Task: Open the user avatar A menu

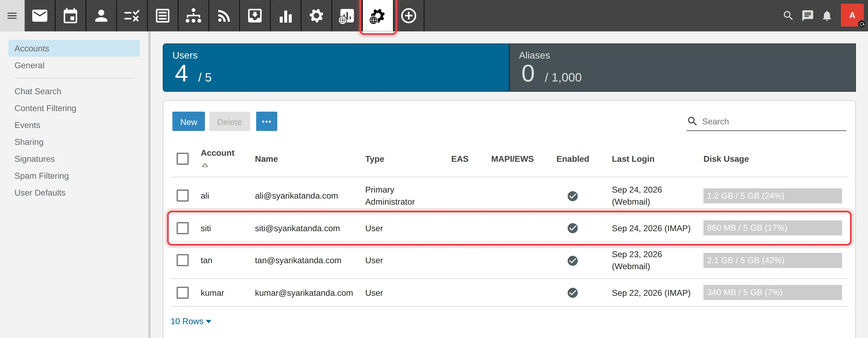Action: [x=852, y=15]
